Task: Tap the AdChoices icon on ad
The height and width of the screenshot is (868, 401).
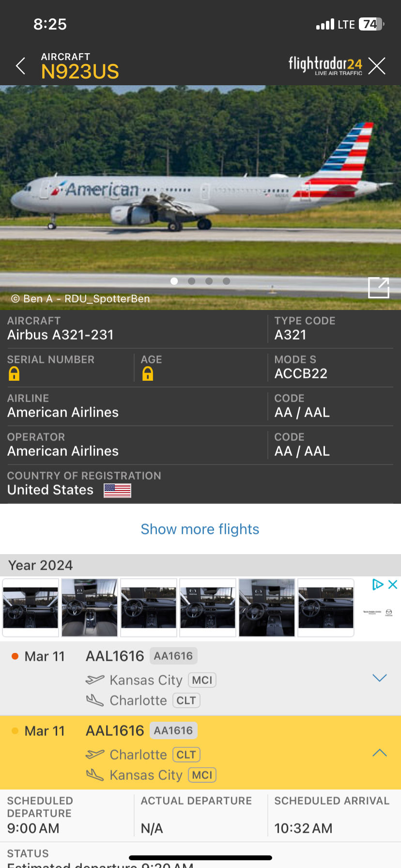Action: pos(377,585)
